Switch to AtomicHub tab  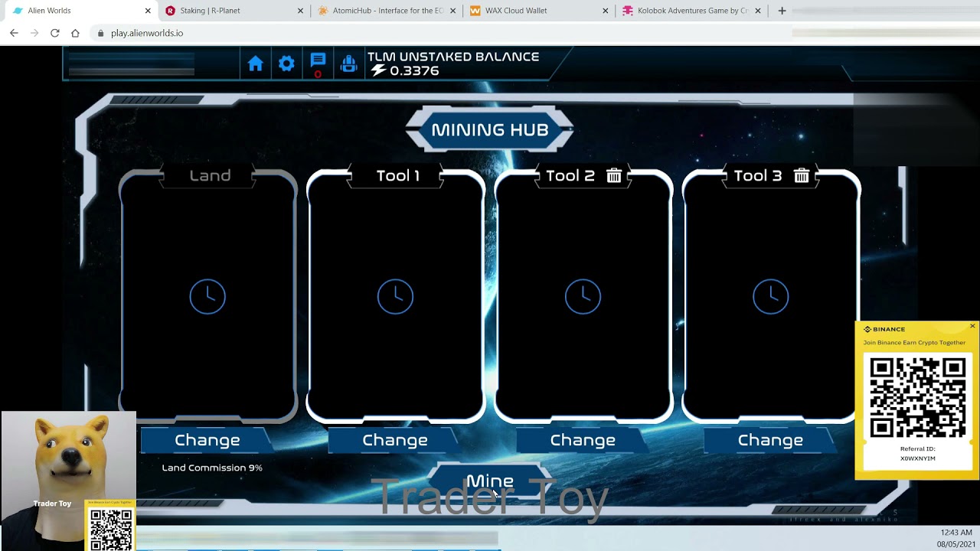[387, 11]
